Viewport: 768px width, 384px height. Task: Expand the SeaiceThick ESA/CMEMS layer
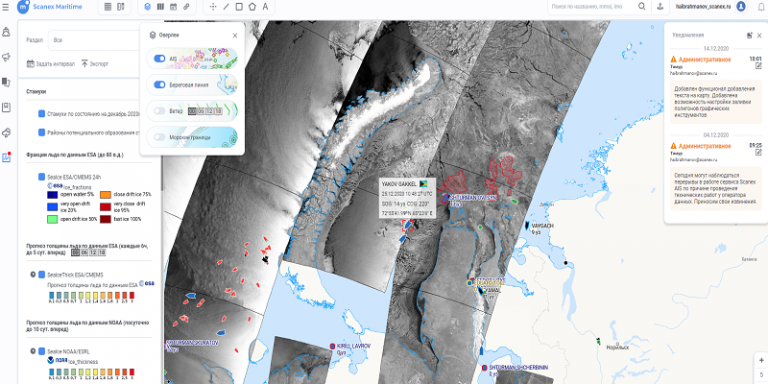point(33,275)
